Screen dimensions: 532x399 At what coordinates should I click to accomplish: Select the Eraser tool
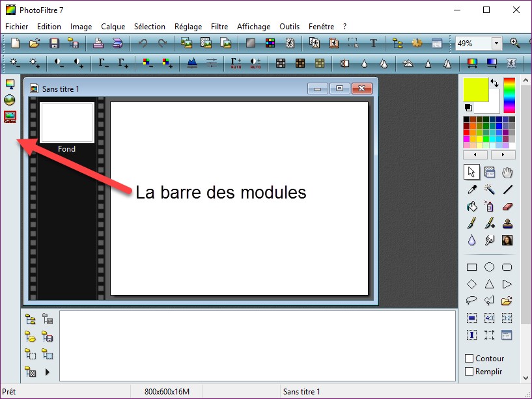click(x=507, y=206)
